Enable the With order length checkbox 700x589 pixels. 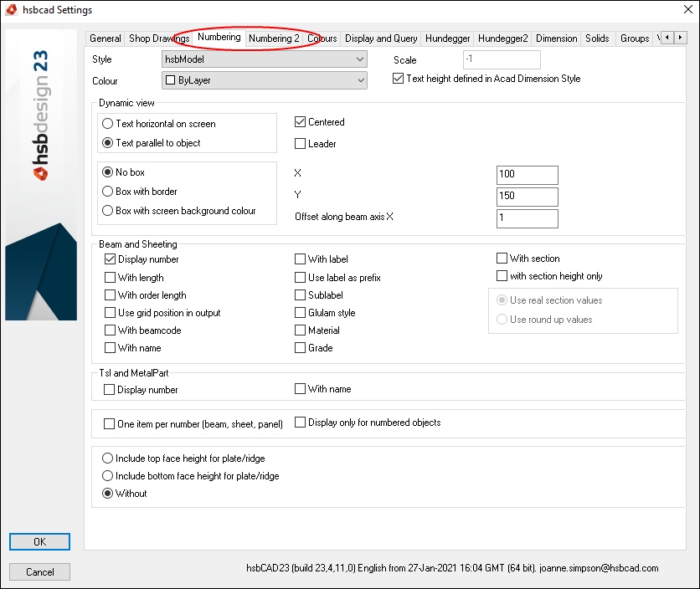click(x=145, y=295)
